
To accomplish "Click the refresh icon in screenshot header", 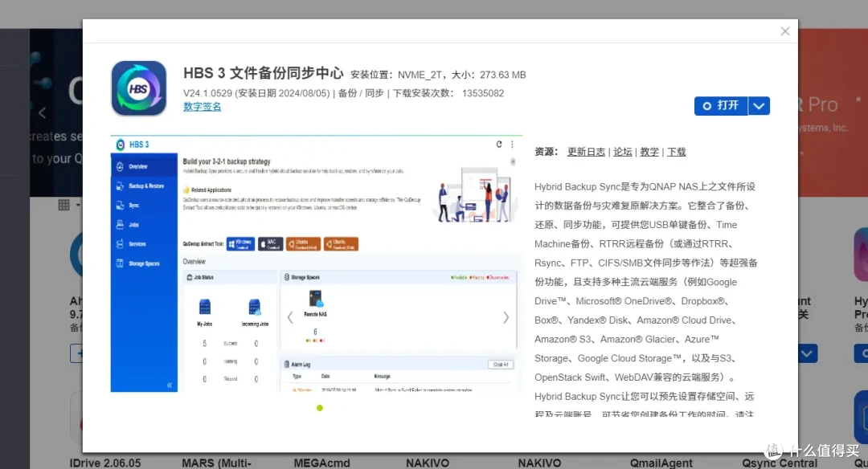I will [x=499, y=145].
